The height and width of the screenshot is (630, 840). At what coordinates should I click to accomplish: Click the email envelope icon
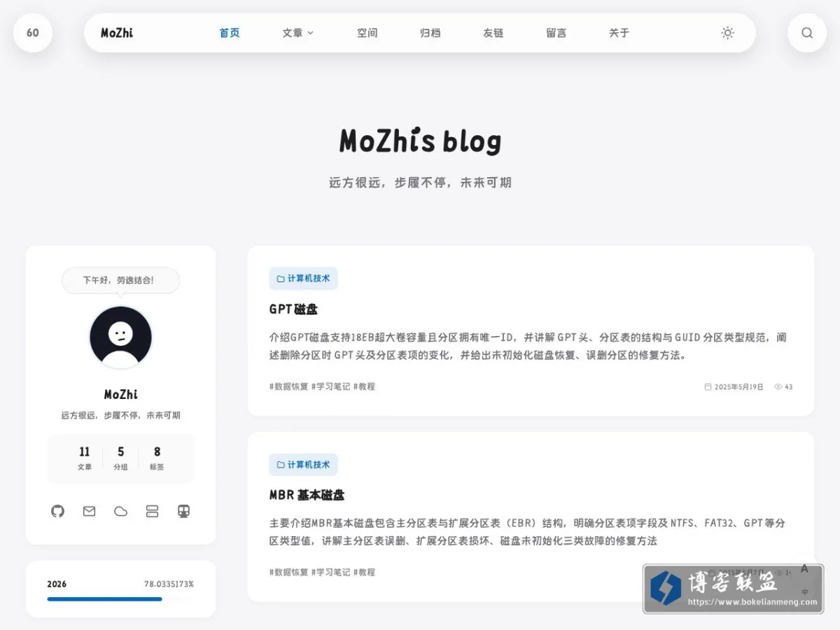[89, 511]
